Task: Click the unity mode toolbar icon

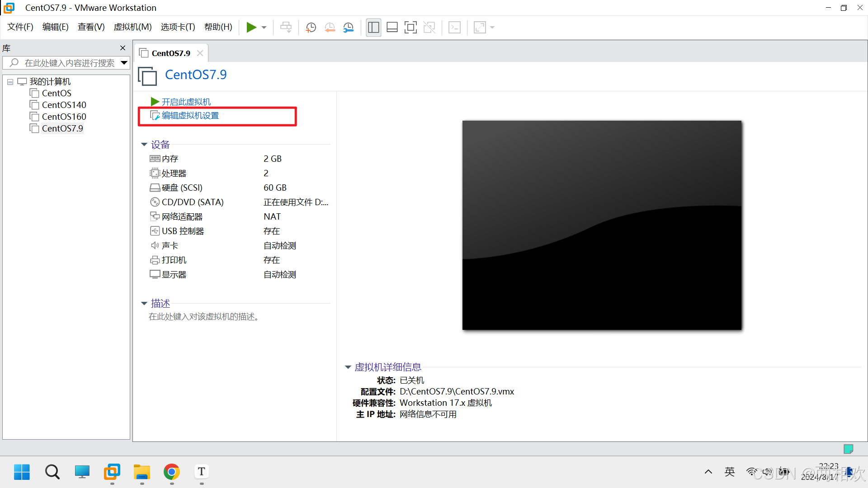Action: 429,28
